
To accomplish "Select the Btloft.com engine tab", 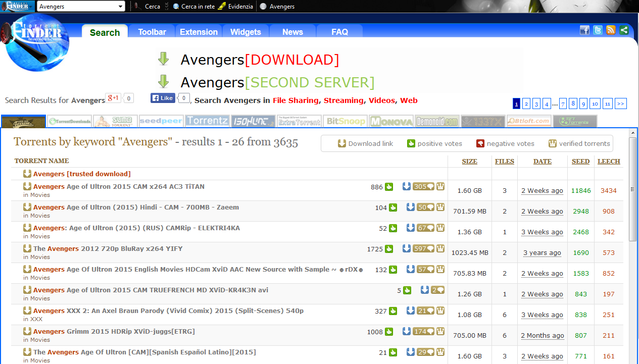I will (x=529, y=121).
